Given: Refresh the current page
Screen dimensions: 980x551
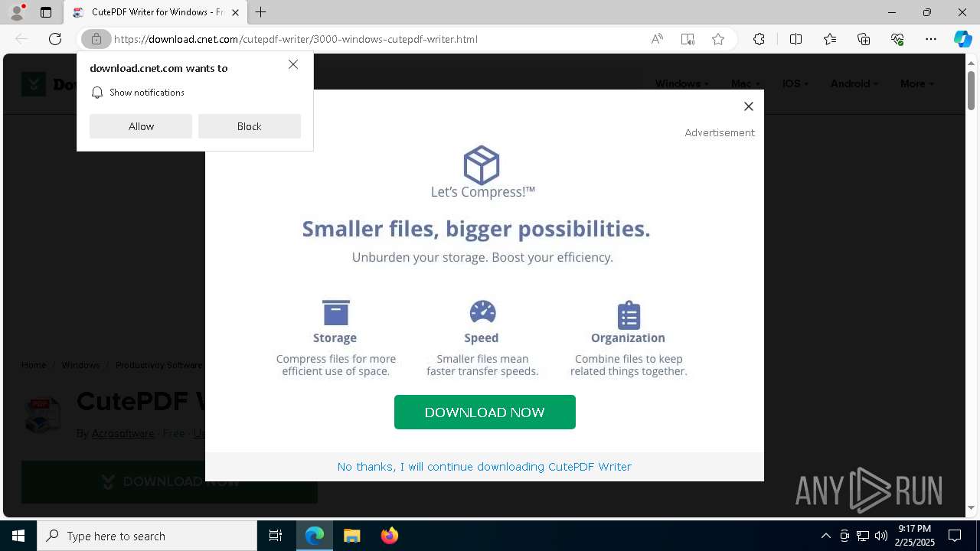Looking at the screenshot, I should click(55, 39).
